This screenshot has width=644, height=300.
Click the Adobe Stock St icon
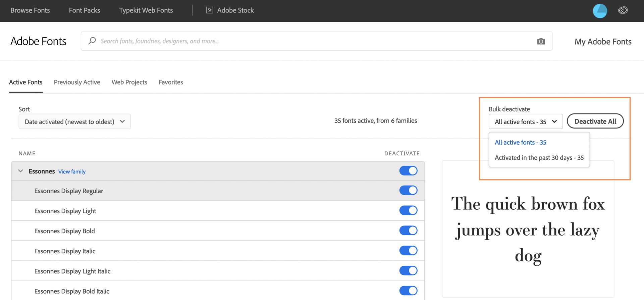tap(210, 10)
